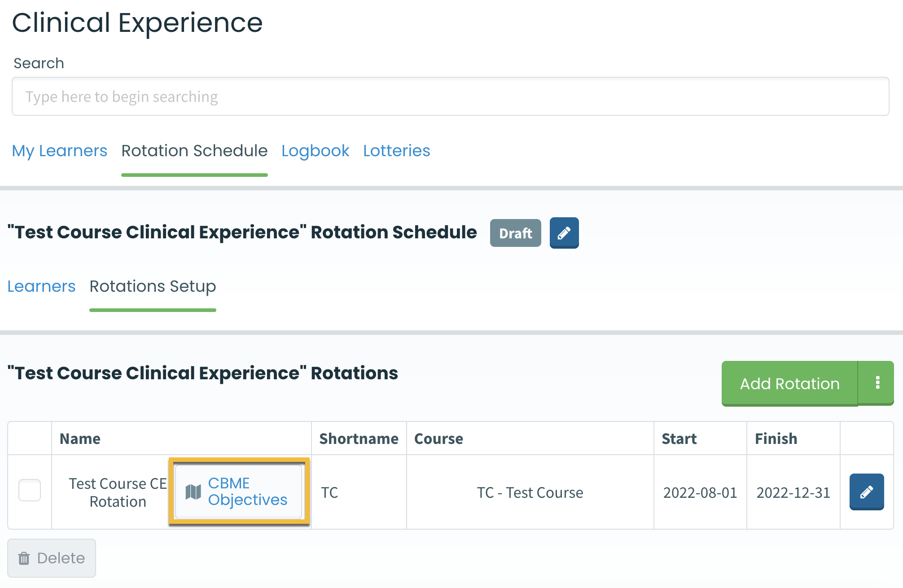The height and width of the screenshot is (588, 903).
Task: Select the Rotation Schedule tab
Action: 194,151
